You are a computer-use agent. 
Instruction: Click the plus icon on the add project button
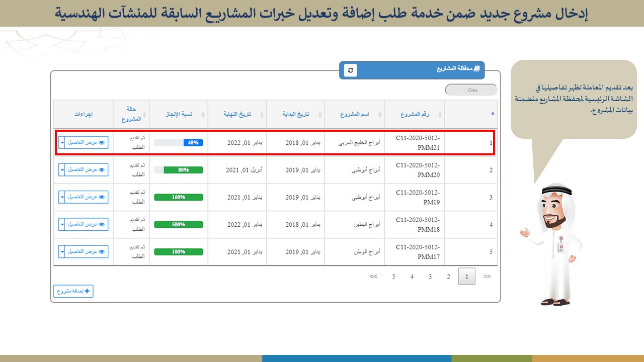87,291
